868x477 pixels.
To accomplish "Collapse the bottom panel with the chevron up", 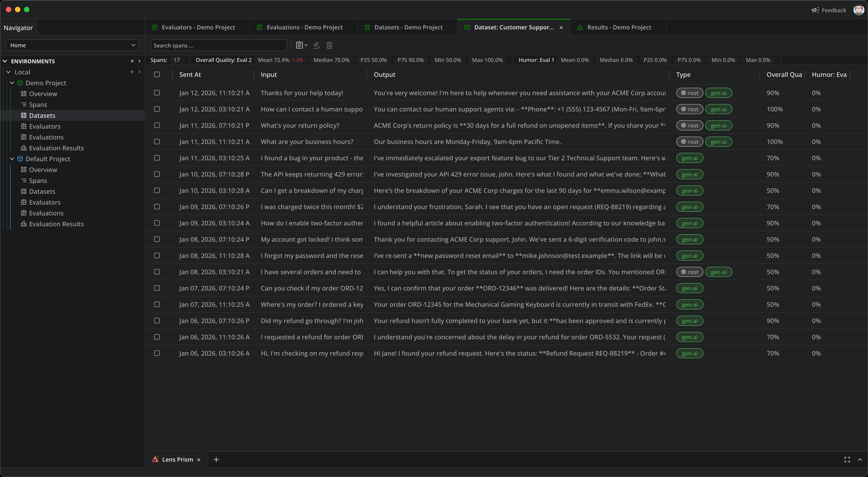I will [x=860, y=459].
